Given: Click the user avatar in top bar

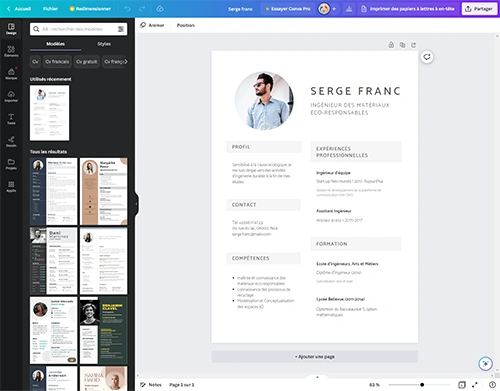Looking at the screenshot, I should pos(324,9).
